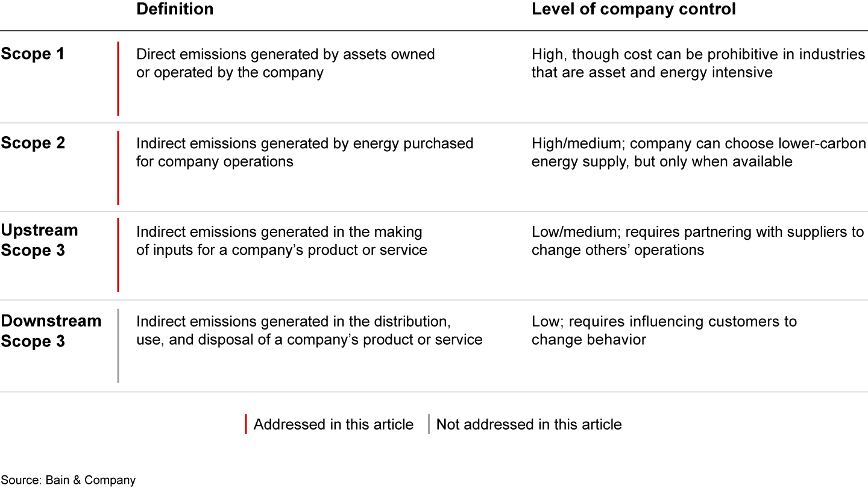Viewport: 868px width, 488px height.
Task: Click the Source: Bain & Company text
Action: (68, 480)
